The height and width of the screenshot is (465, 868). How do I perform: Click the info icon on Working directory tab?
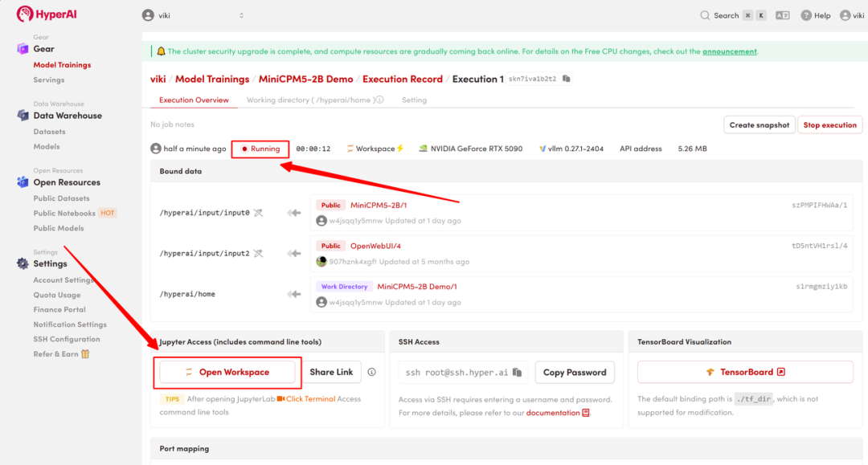379,100
